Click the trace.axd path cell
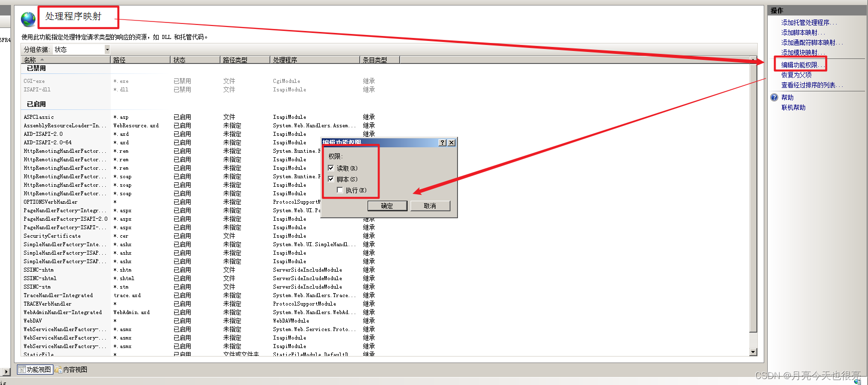The image size is (868, 385). click(x=127, y=295)
